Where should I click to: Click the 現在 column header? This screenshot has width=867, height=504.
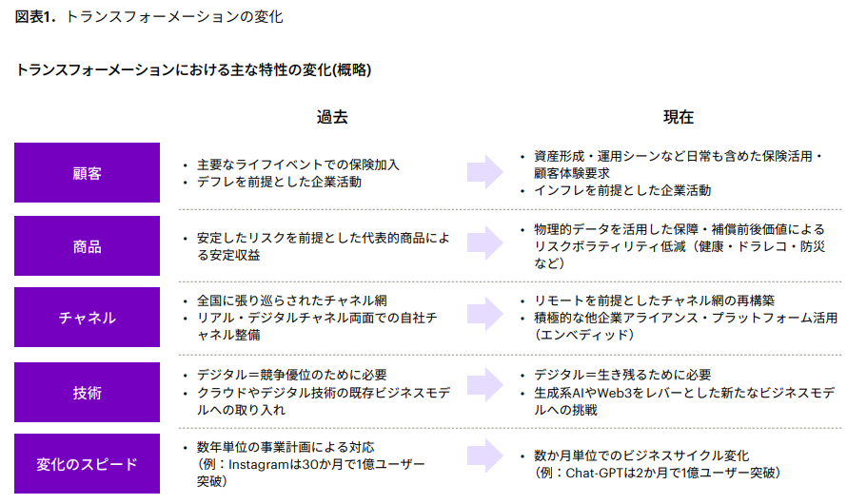(679, 117)
